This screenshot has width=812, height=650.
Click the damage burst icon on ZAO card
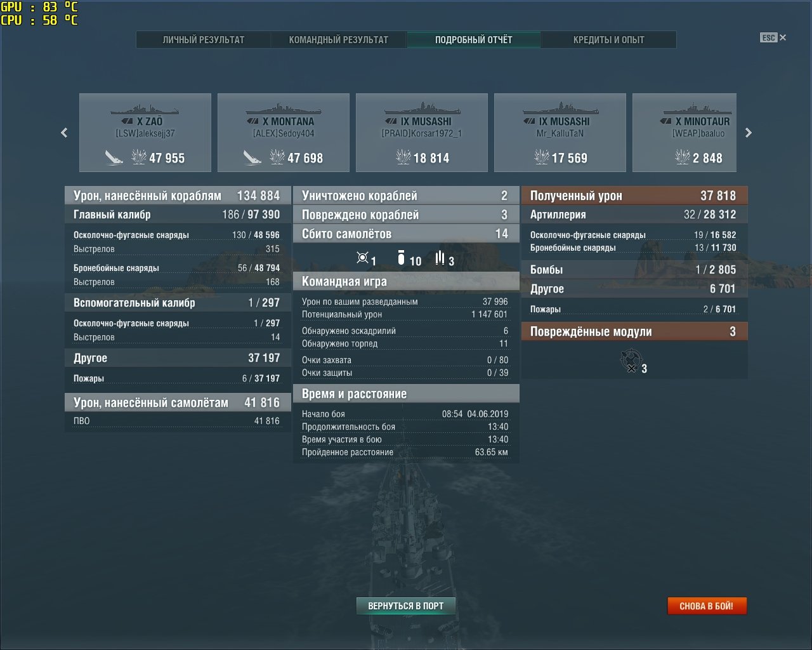139,157
